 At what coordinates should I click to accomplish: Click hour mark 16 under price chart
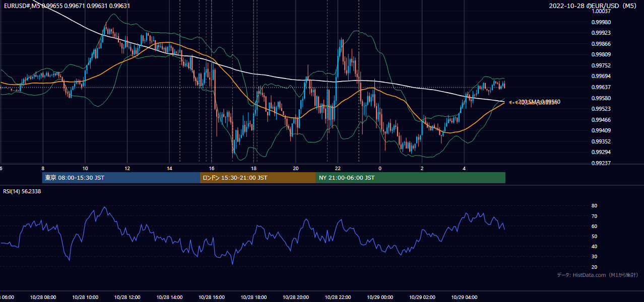click(x=211, y=169)
